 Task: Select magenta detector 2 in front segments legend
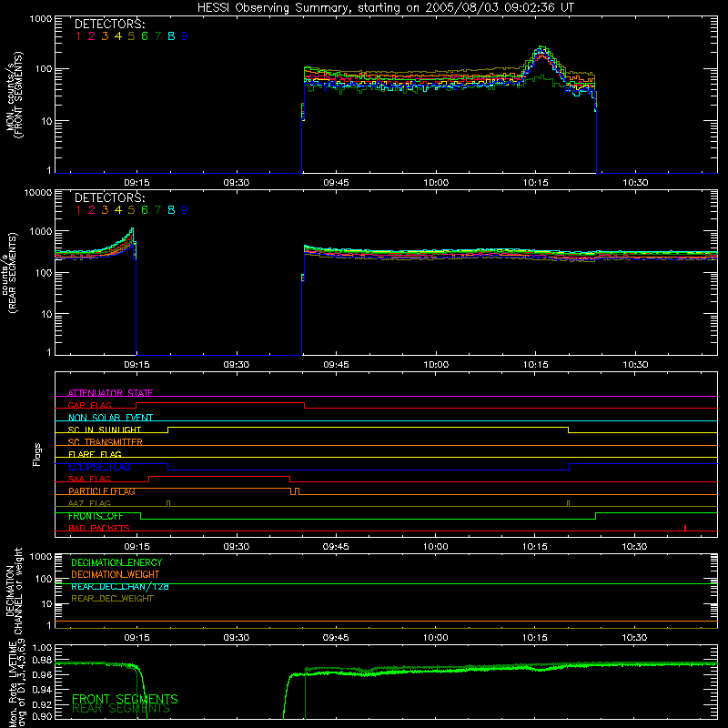pyautogui.click(x=92, y=36)
